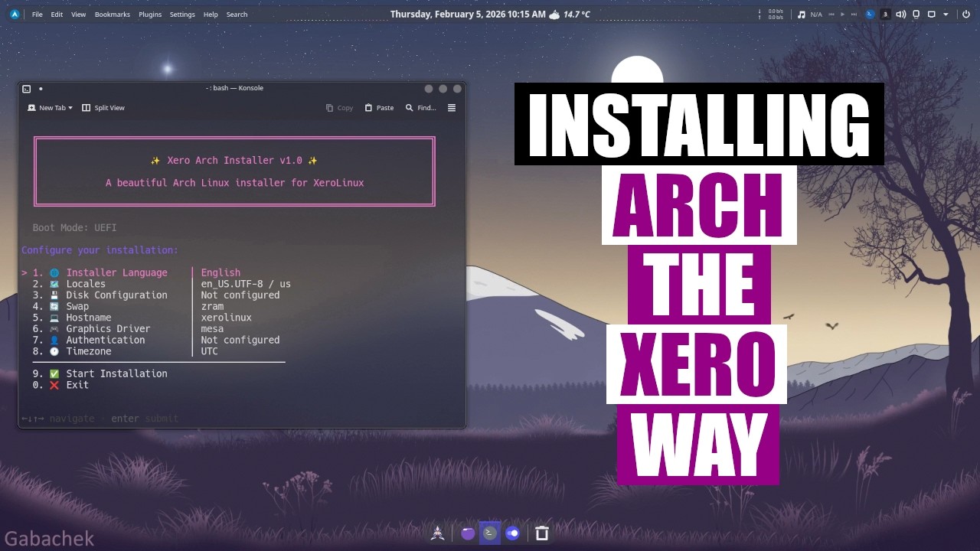The width and height of the screenshot is (980, 551).
Task: Click the media play button
Action: [844, 14]
